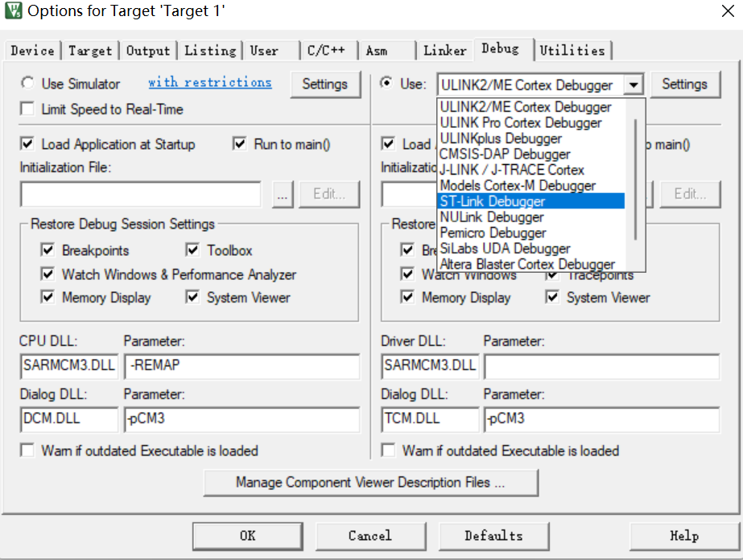This screenshot has height=560, width=743.
Task: Click the empty Driver DLL parameter field
Action: pyautogui.click(x=602, y=366)
